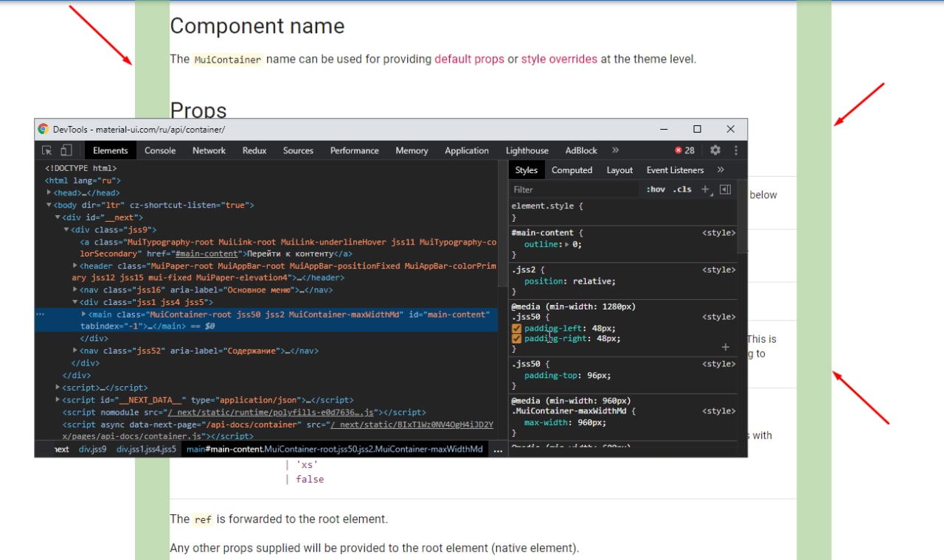This screenshot has height=560, width=944.
Task: Open the Redux tab
Action: pos(254,150)
